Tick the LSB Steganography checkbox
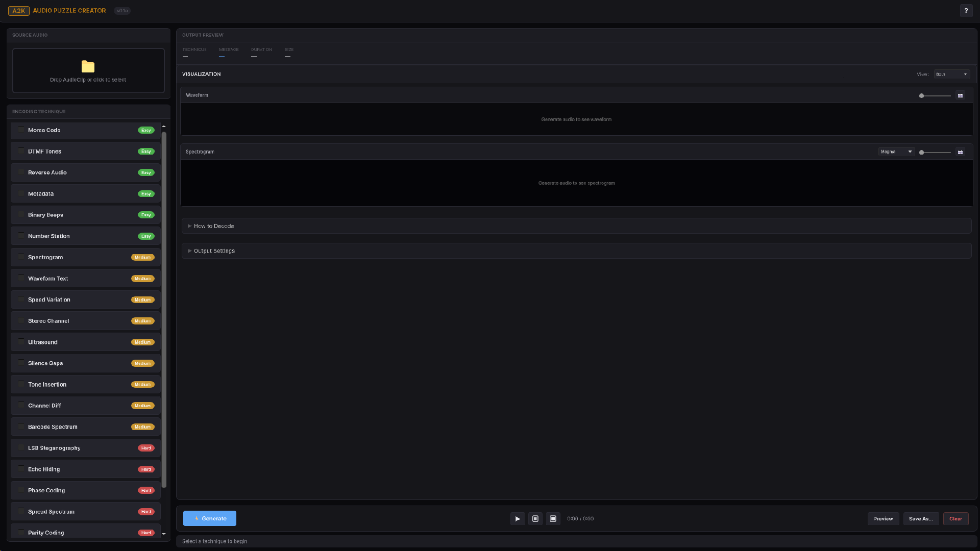Viewport: 980px width, 551px height. pos(21,447)
